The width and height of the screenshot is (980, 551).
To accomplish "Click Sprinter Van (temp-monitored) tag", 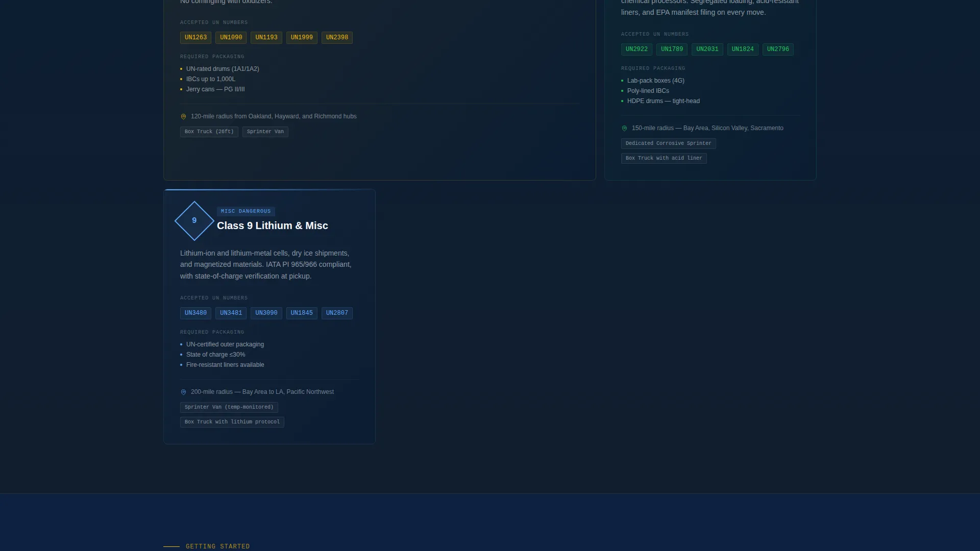I will (x=229, y=407).
